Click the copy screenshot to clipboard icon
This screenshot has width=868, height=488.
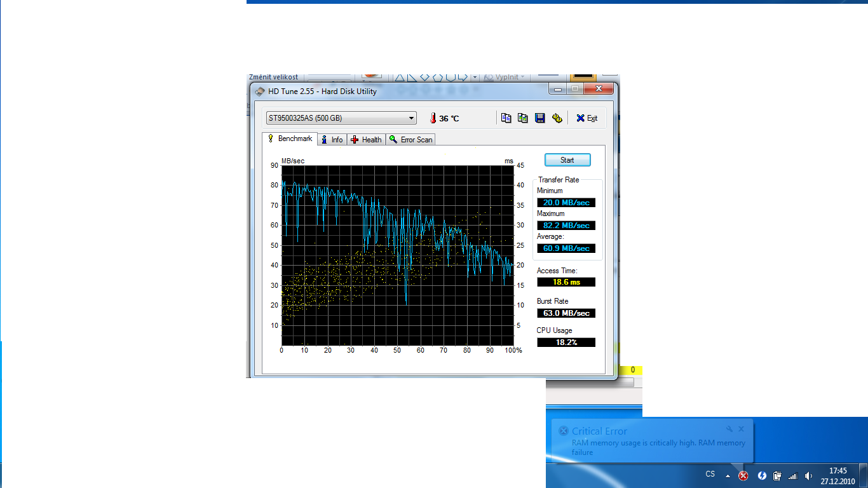pyautogui.click(x=523, y=118)
